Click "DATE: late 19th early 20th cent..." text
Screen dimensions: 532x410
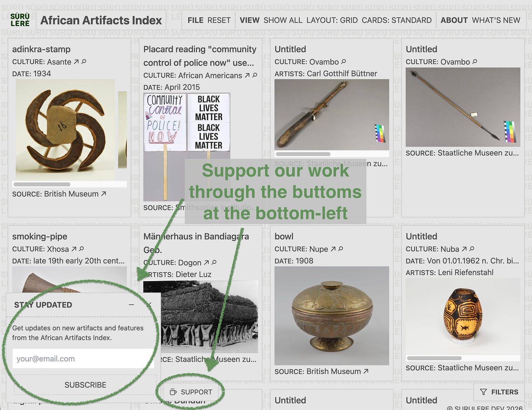click(68, 261)
